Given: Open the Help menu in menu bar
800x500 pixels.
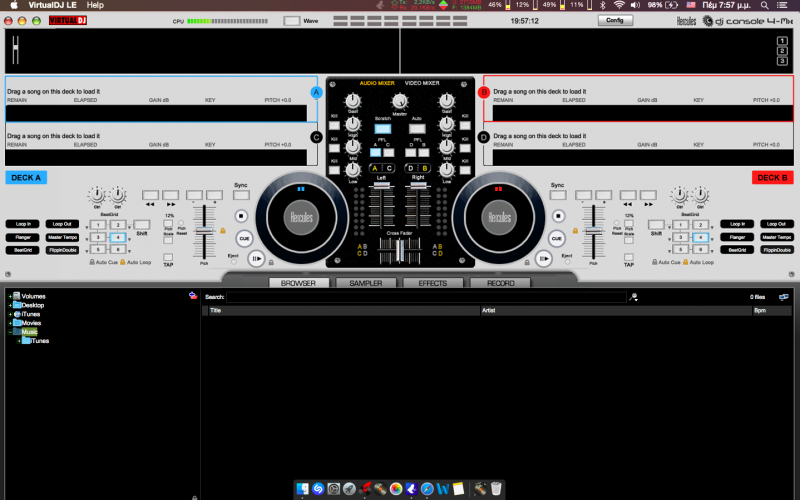Looking at the screenshot, I should [x=95, y=5].
